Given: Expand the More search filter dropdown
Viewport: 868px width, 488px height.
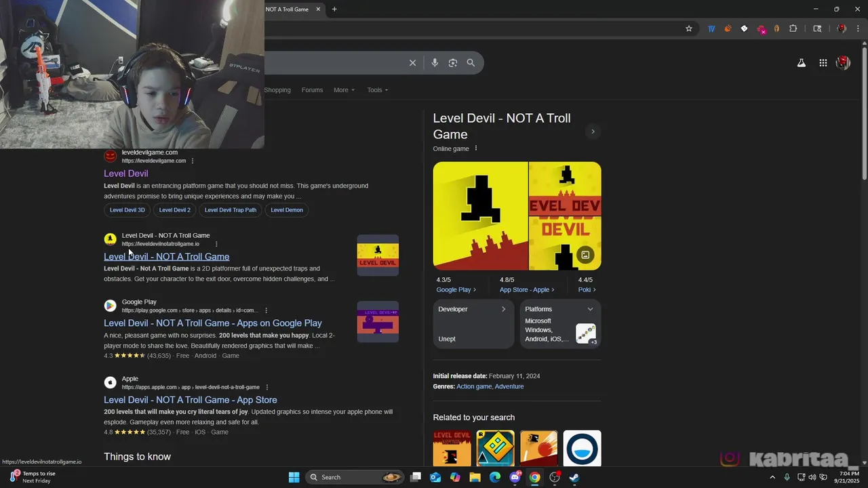Looking at the screenshot, I should pyautogui.click(x=344, y=90).
